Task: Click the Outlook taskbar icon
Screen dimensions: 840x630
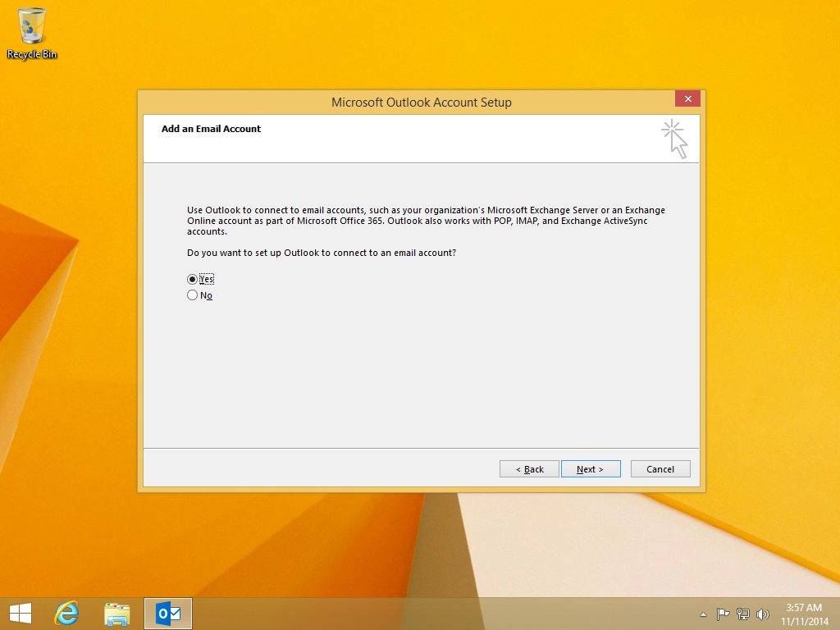Action: (x=167, y=614)
